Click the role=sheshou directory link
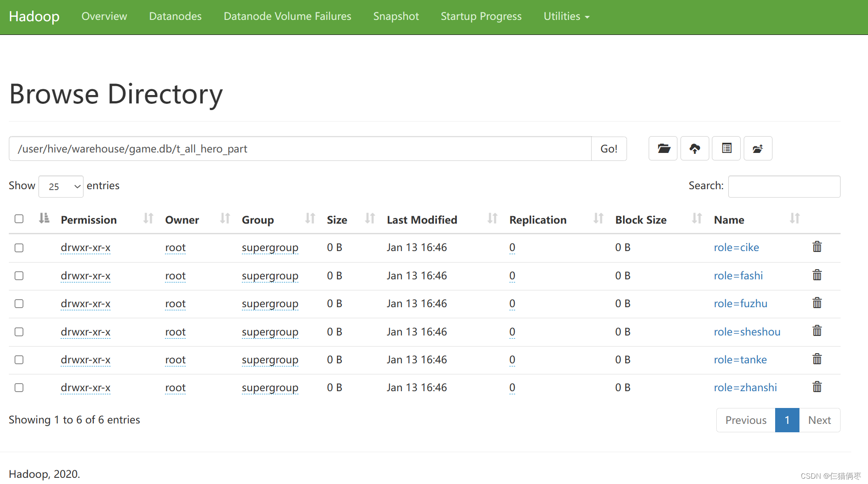The image size is (868, 484). [746, 332]
